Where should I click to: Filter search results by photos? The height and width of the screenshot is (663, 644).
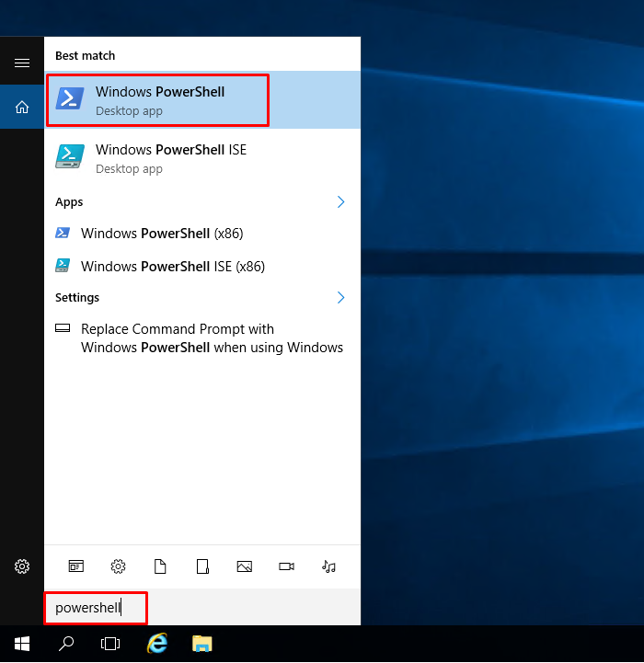(x=245, y=566)
